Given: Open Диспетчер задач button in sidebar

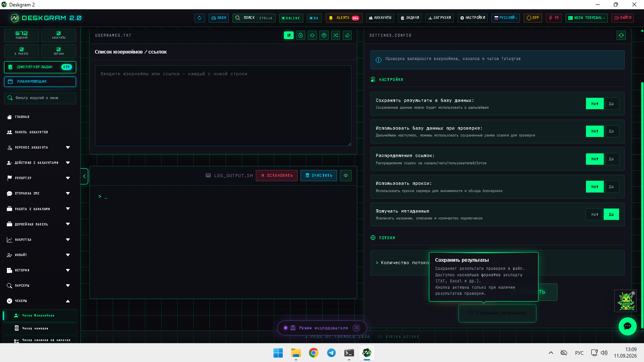Looking at the screenshot, I should click(x=40, y=67).
